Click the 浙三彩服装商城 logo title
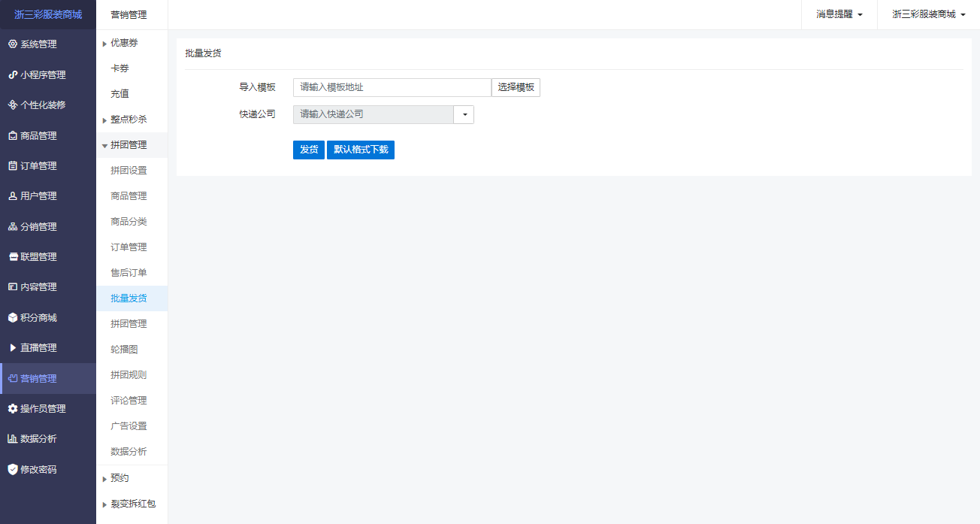This screenshot has height=524, width=980. click(48, 14)
